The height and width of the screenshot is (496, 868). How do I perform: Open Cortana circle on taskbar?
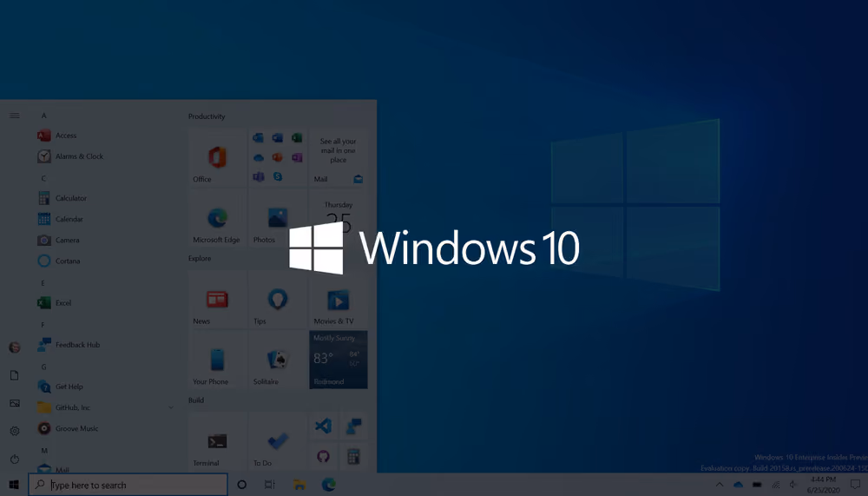(x=242, y=485)
